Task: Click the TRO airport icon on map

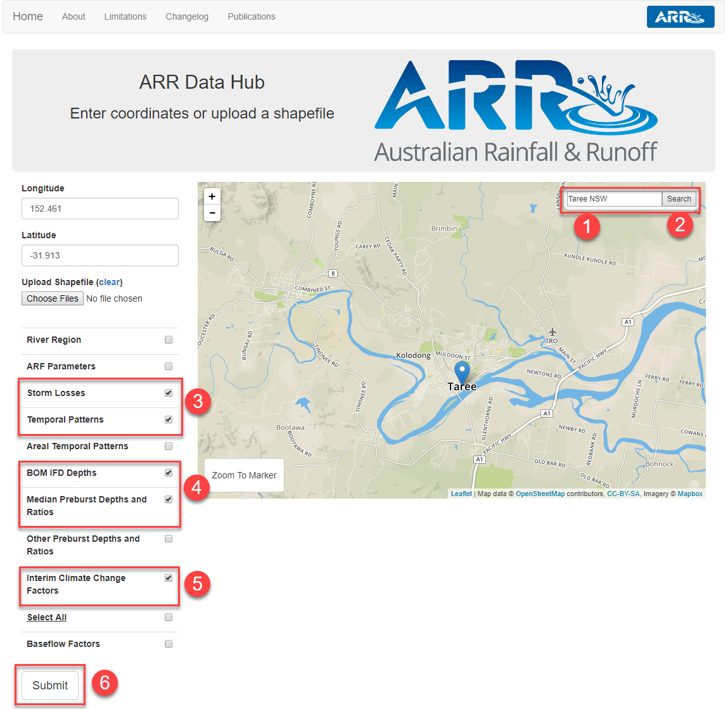Action: point(552,331)
